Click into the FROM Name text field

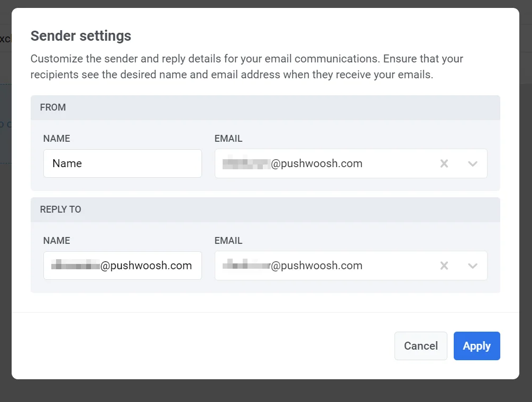pyautogui.click(x=122, y=163)
